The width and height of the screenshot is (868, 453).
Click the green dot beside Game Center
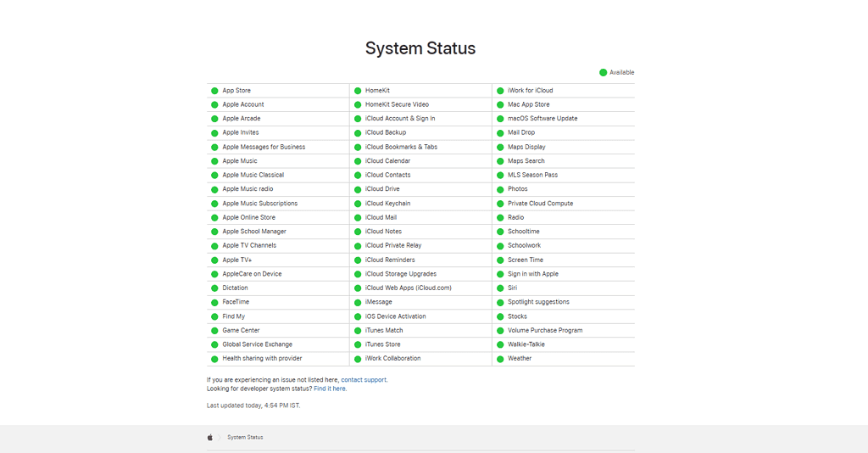pos(214,331)
